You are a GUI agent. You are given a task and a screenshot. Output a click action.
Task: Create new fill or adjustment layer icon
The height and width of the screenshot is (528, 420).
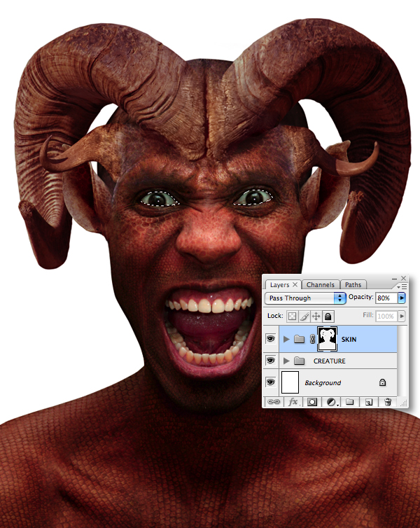pos(331,402)
